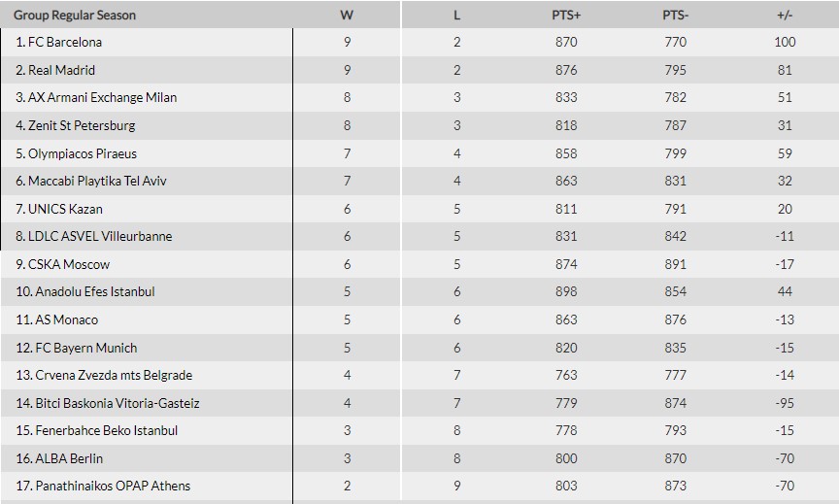This screenshot has width=839, height=504.
Task: Click Crvena Zvezda mts Belgrade
Action: [113, 375]
